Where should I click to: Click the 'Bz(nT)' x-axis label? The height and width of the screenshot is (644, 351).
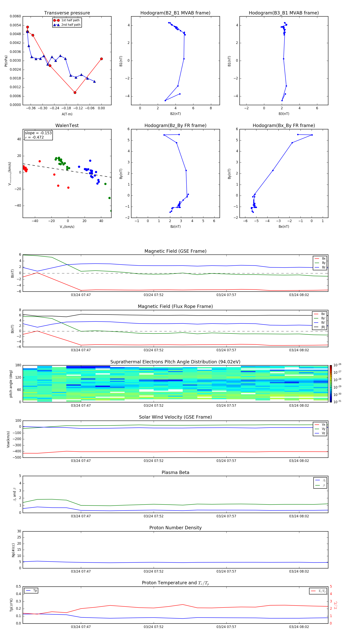pos(175,227)
